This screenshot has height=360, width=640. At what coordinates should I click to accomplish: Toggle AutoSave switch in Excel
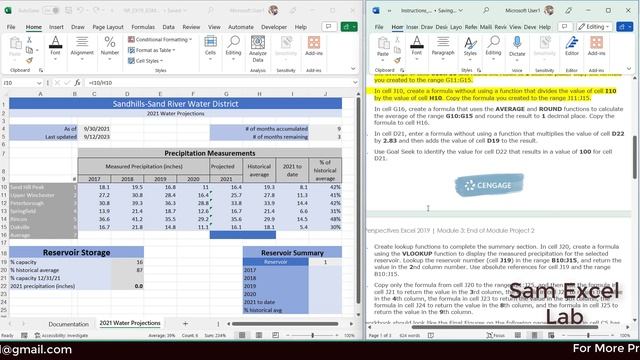tap(51, 10)
